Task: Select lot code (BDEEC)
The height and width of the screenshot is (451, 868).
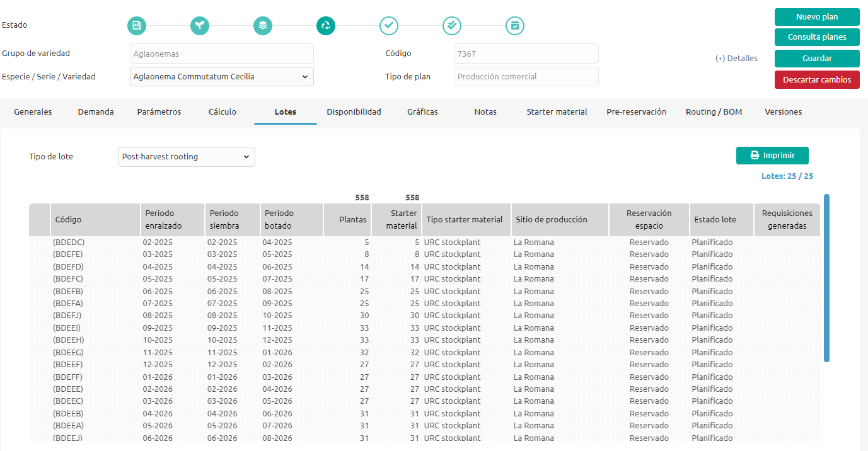Action: click(68, 401)
